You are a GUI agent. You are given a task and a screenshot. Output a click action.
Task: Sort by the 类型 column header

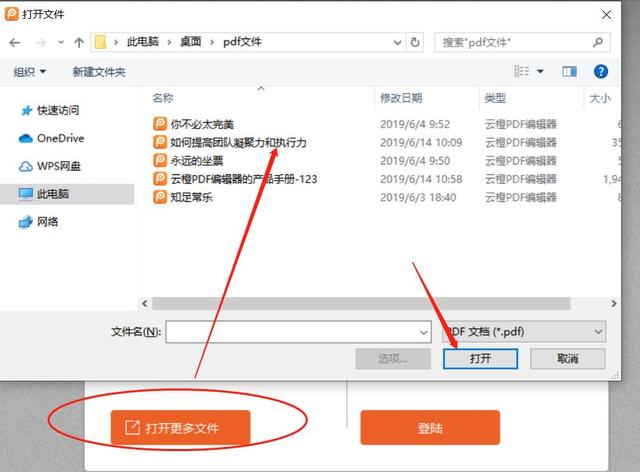[495, 98]
